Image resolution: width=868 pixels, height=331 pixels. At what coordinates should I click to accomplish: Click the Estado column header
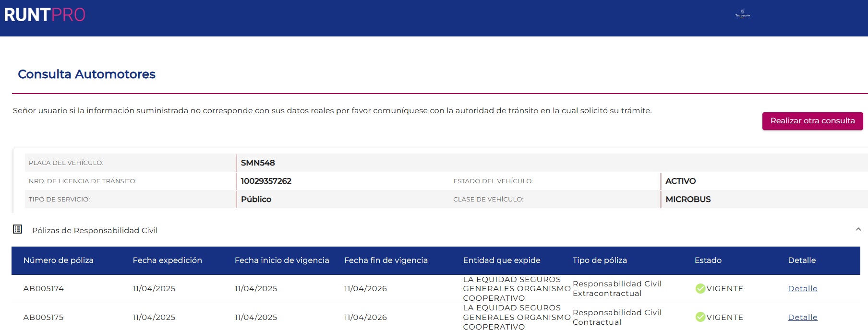pyautogui.click(x=708, y=260)
